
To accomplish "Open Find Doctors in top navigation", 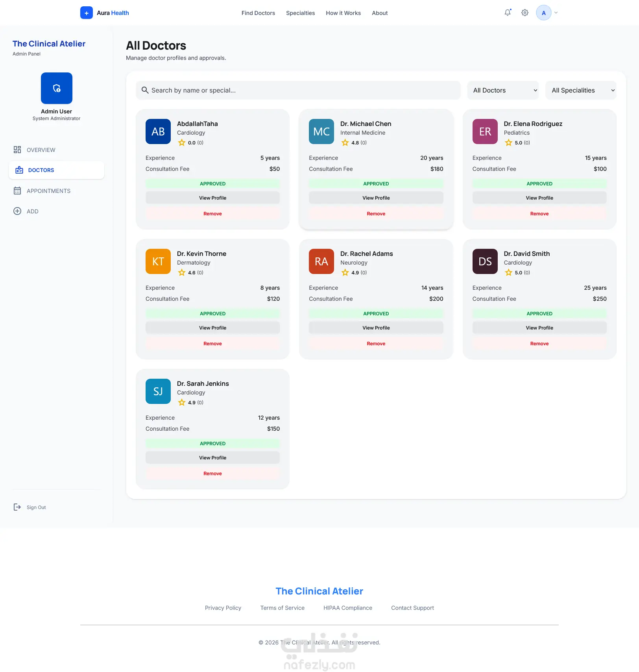I will pyautogui.click(x=258, y=13).
